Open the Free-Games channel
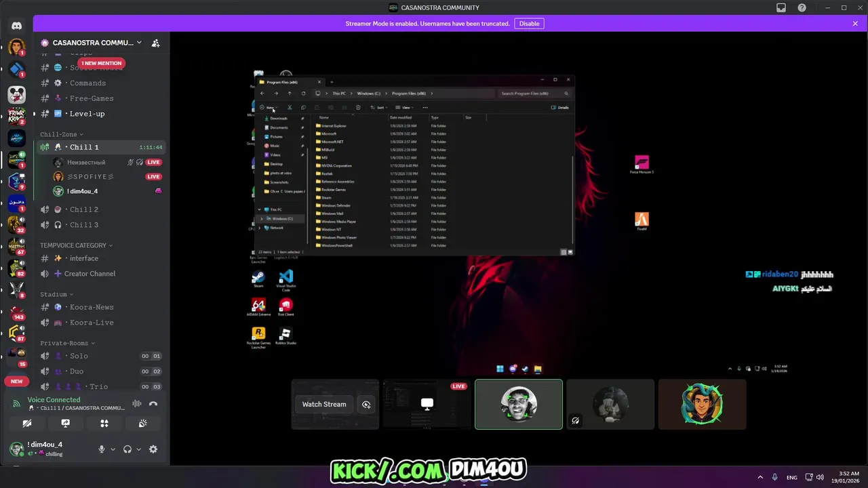The width and height of the screenshot is (868, 488). click(101, 98)
